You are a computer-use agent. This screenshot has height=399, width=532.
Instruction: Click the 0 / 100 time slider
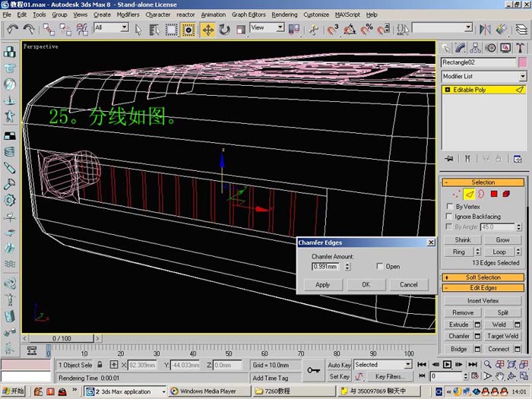[x=62, y=339]
